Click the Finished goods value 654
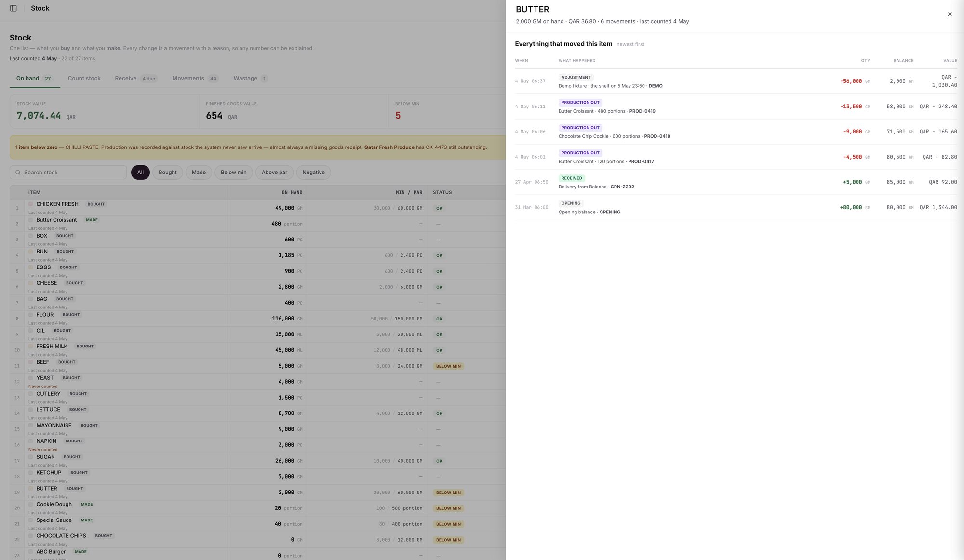Viewport: 964px width, 560px height. [x=214, y=116]
